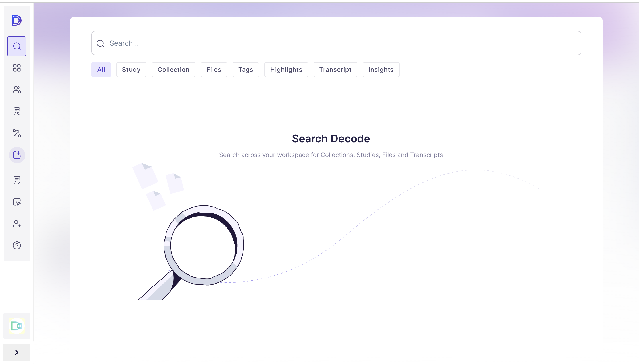Click the 'Search across your workspace' description text

tap(331, 155)
